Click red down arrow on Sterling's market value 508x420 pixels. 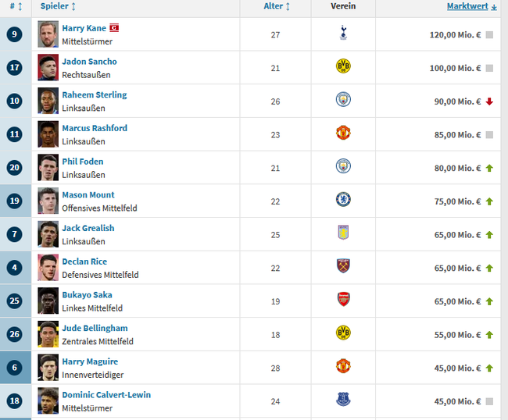click(x=489, y=101)
